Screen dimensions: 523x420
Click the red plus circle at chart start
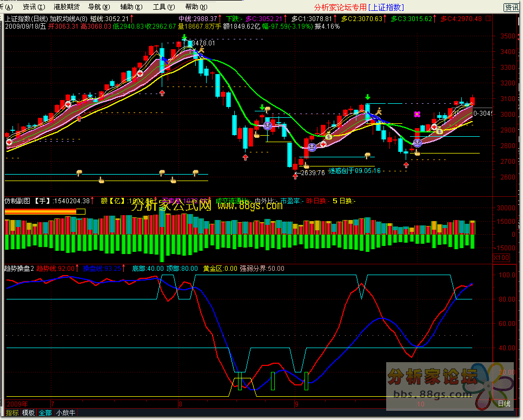point(9,142)
